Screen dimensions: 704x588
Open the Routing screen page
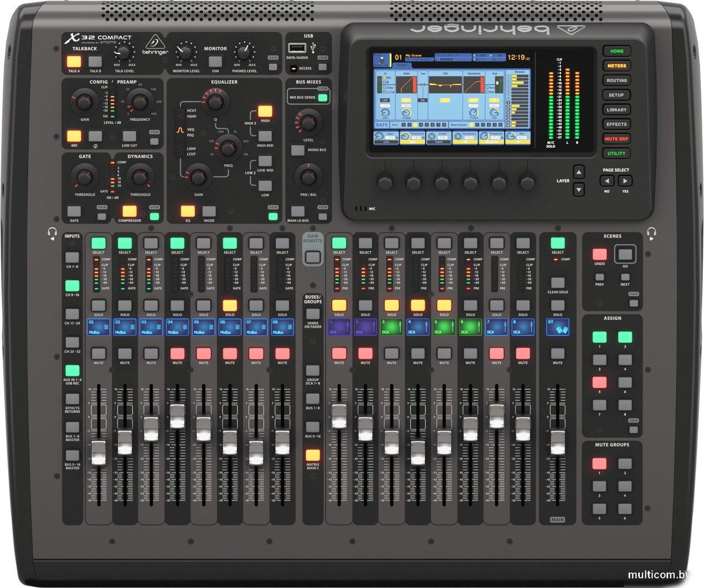[x=616, y=81]
